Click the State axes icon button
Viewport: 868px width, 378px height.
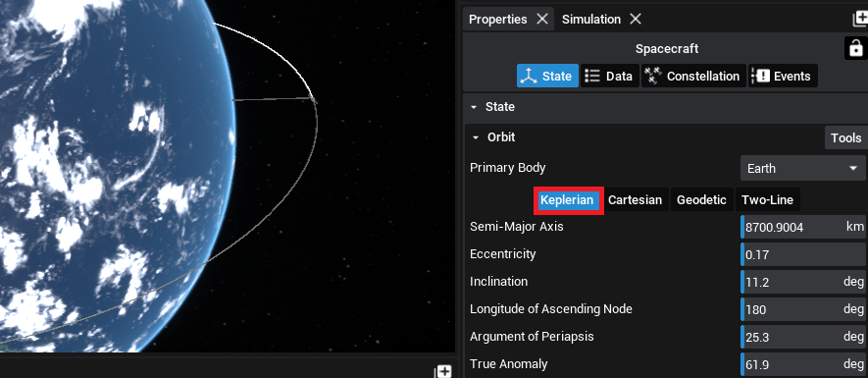click(x=547, y=76)
